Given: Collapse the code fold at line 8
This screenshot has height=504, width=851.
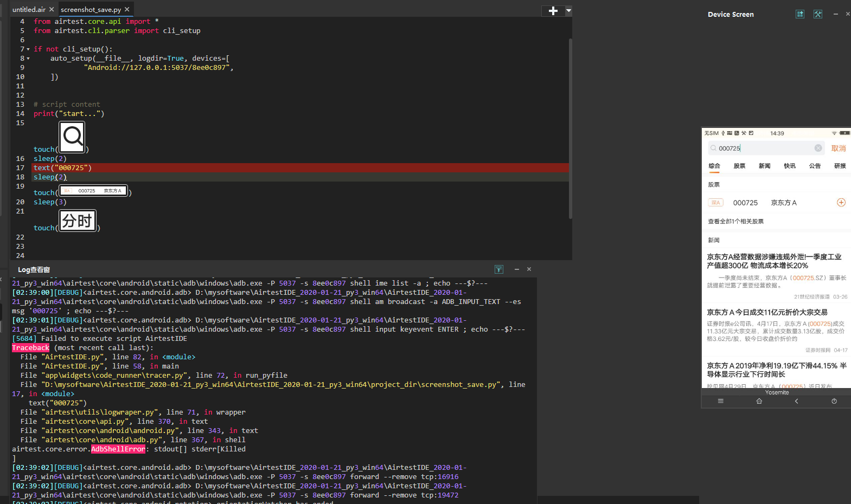Looking at the screenshot, I should click(28, 59).
